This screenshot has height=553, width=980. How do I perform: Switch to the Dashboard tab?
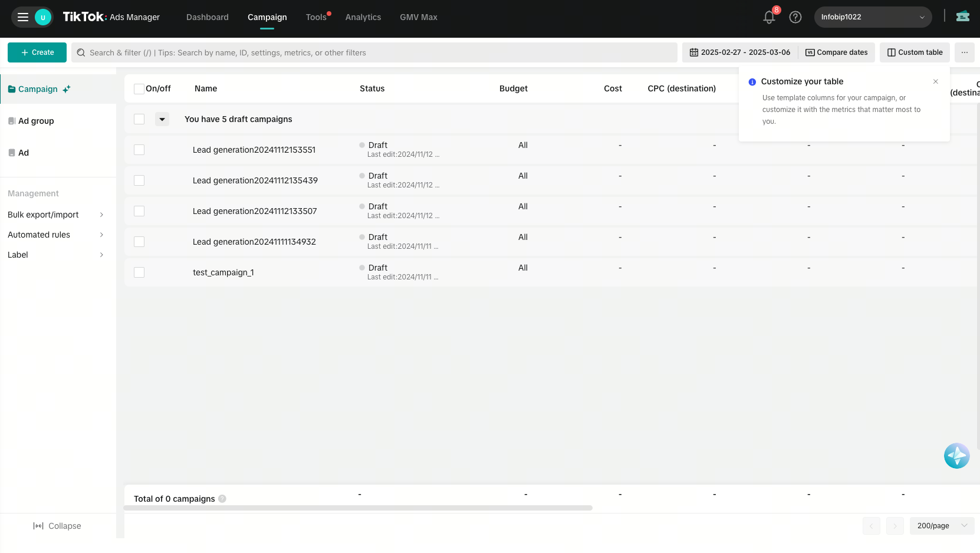tap(208, 17)
